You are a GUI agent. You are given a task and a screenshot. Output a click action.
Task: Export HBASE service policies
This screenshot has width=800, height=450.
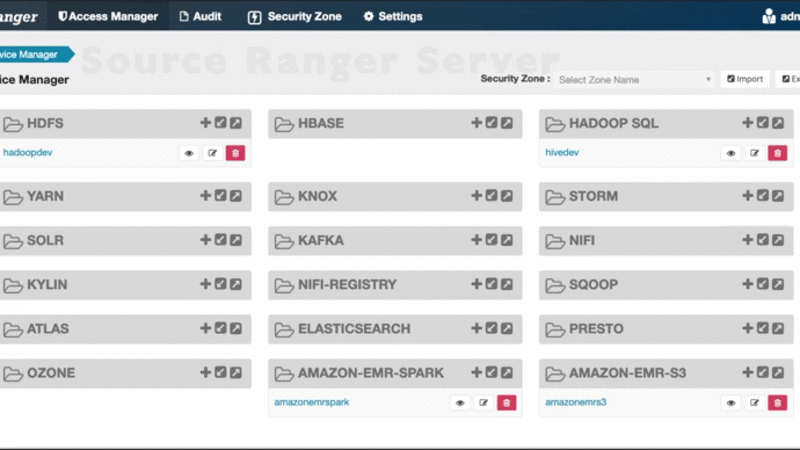(507, 123)
